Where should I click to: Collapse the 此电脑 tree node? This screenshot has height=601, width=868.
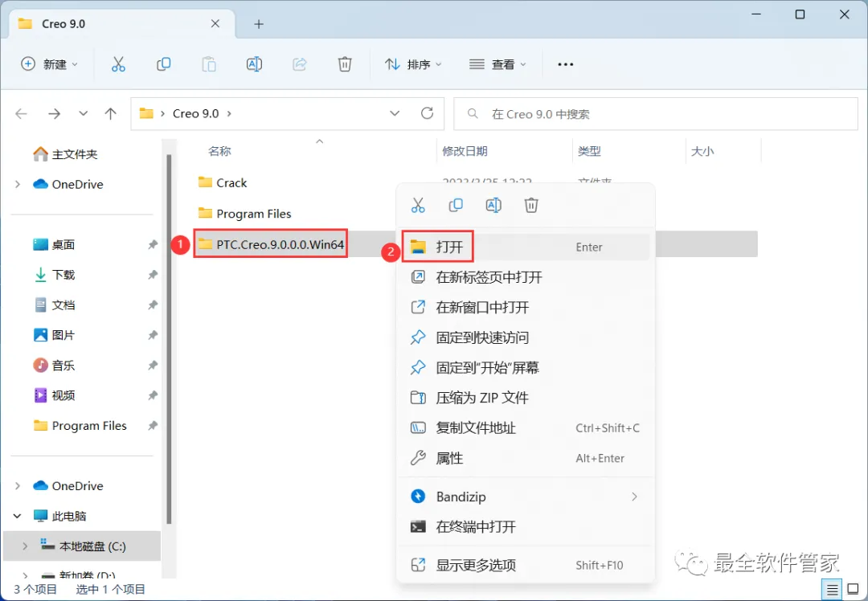[x=17, y=516]
